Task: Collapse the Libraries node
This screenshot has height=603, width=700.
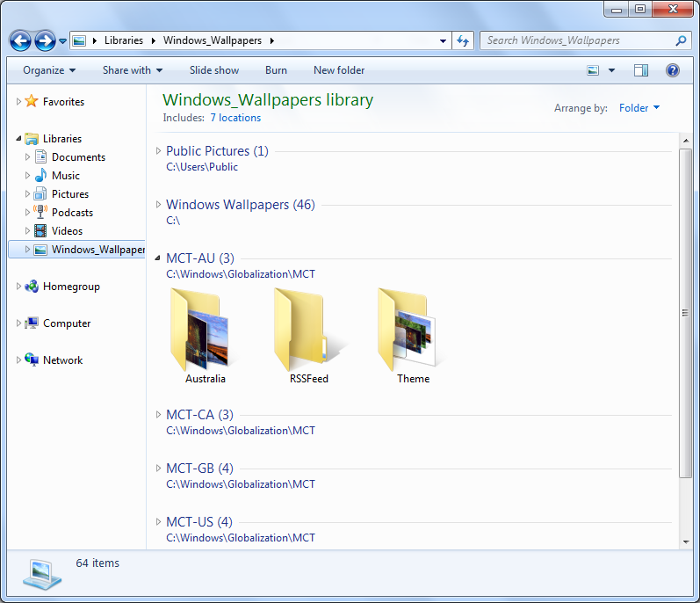Action: click(x=18, y=139)
